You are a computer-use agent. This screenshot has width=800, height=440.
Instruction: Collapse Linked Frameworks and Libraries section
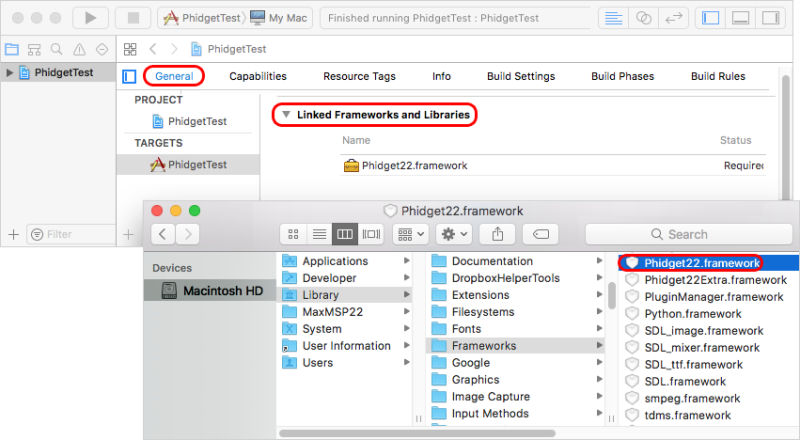(x=286, y=114)
